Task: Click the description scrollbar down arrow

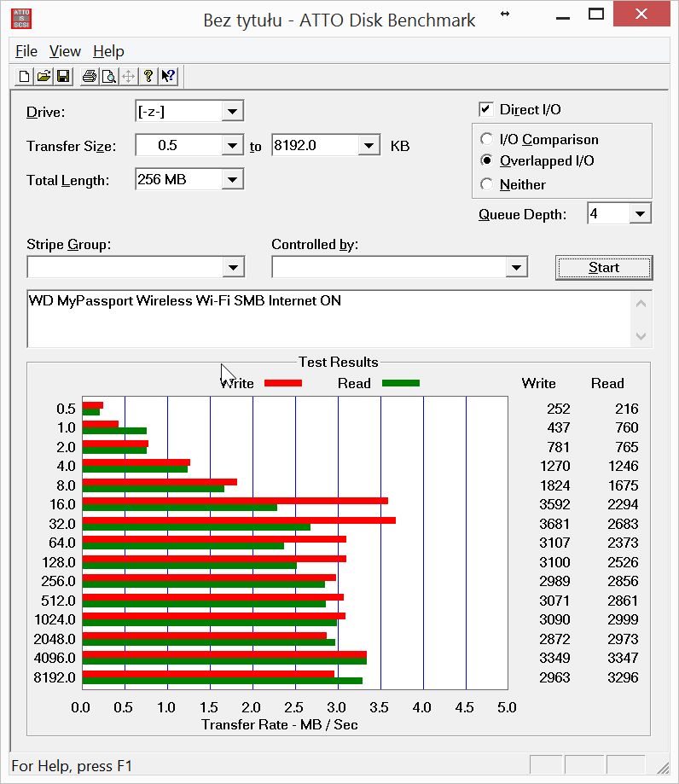Action: point(641,335)
